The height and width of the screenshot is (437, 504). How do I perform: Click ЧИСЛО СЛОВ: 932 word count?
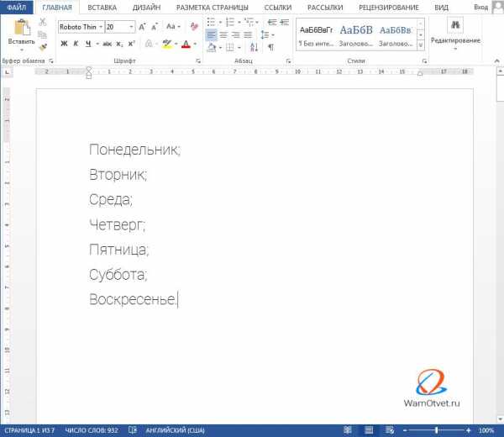tap(92, 430)
